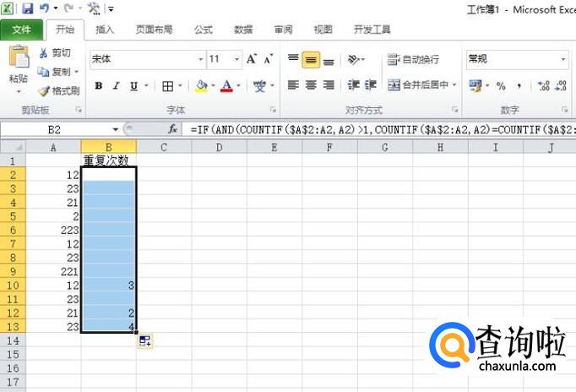Switch to the 公式 ribbon tab

(204, 30)
